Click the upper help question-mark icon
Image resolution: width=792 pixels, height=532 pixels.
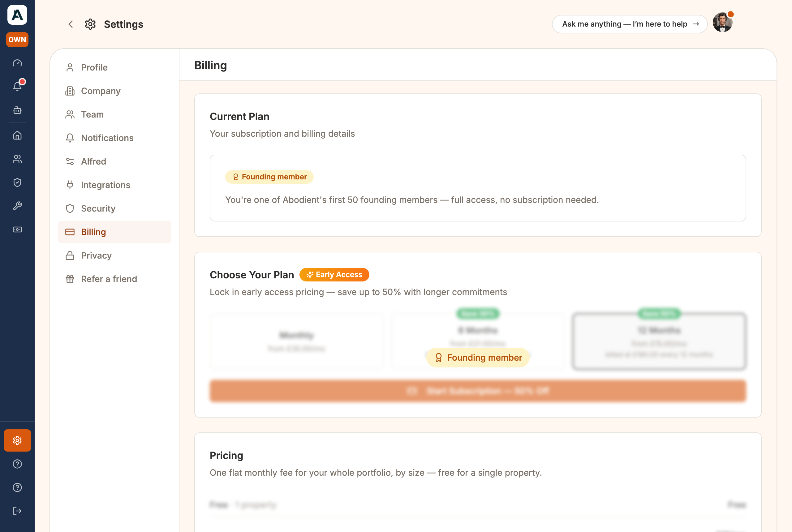click(17, 464)
